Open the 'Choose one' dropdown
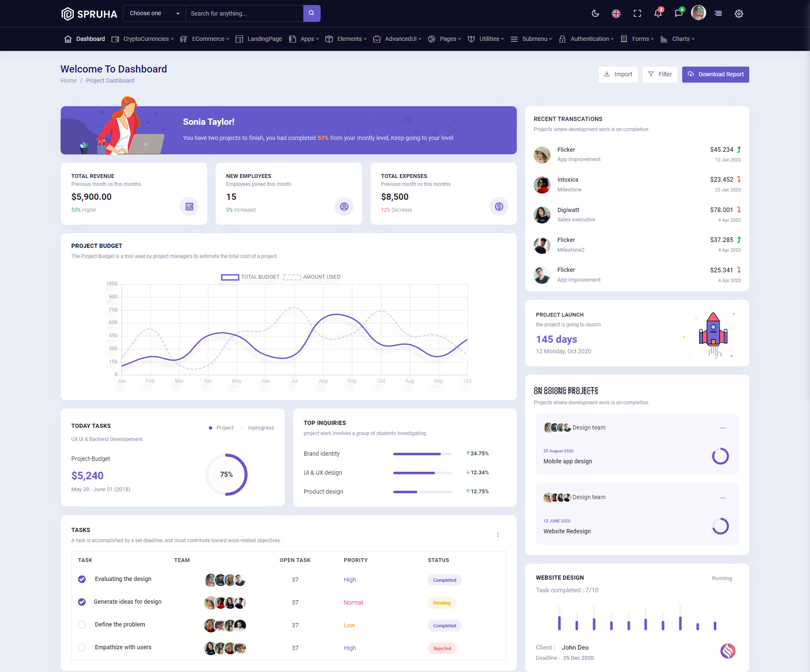This screenshot has width=810, height=672. (154, 13)
